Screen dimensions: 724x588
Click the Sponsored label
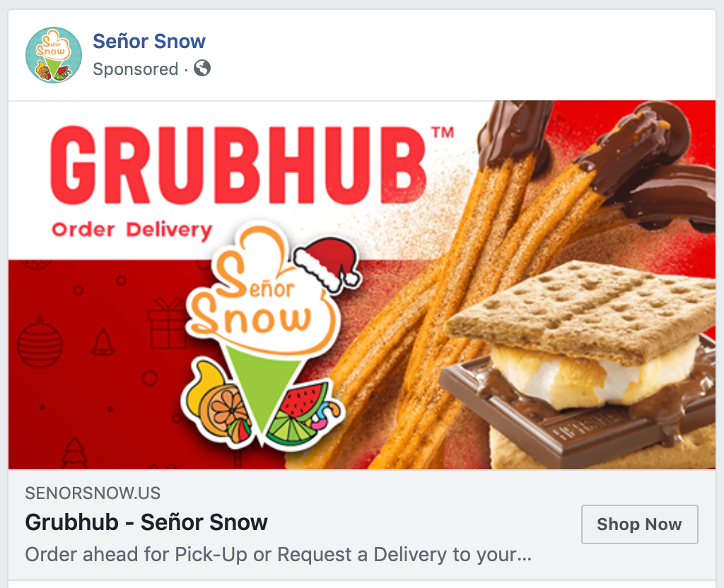pos(135,69)
